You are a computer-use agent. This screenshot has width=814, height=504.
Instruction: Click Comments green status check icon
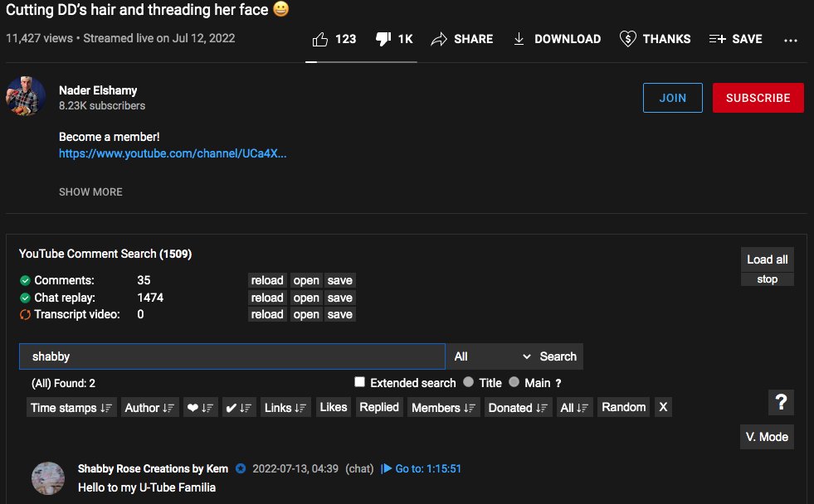(x=25, y=280)
